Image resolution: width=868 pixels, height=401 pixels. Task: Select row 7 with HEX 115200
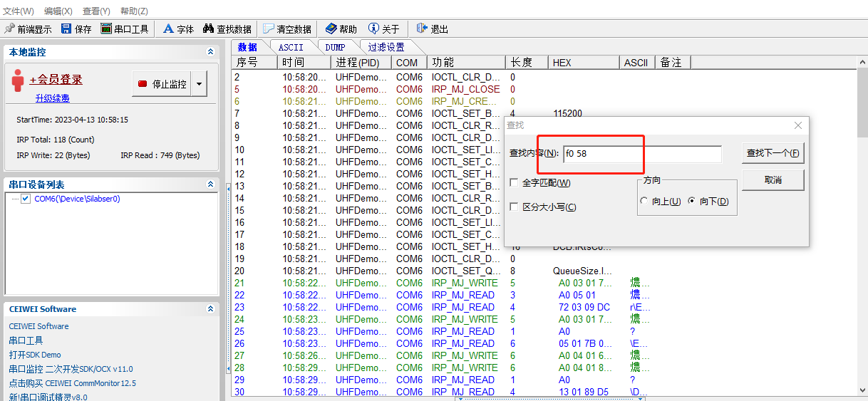click(x=545, y=113)
